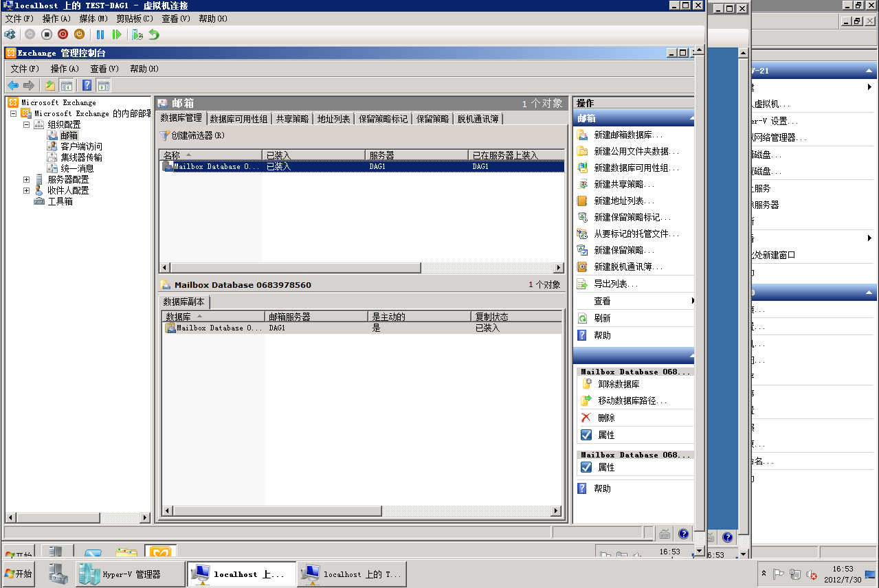Open 操作(A) menu in Exchange console

coord(65,69)
